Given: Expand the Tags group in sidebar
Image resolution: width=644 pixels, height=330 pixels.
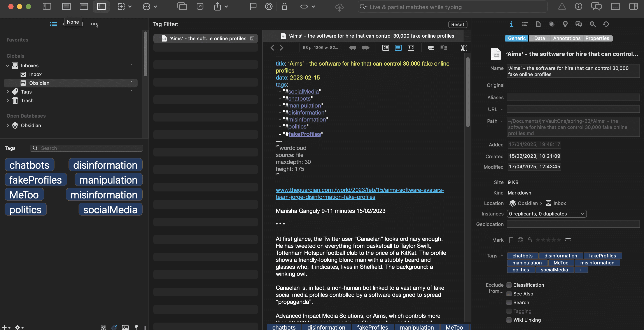Looking at the screenshot, I should pyautogui.click(x=8, y=92).
